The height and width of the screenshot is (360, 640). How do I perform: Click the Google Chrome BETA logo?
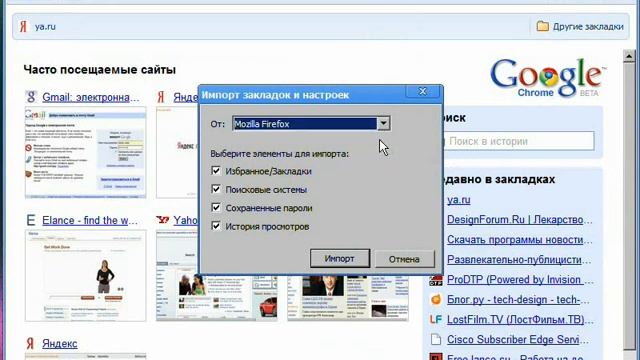pos(548,78)
